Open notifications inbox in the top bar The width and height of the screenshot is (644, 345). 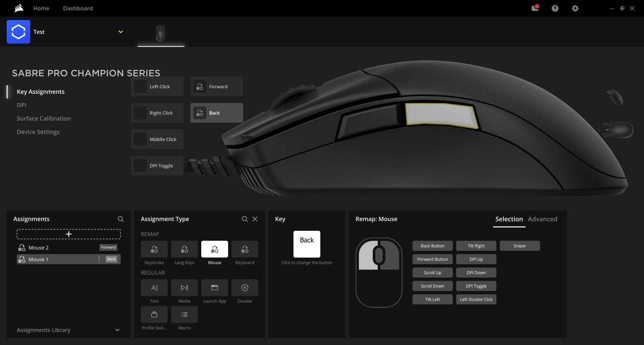tap(535, 8)
